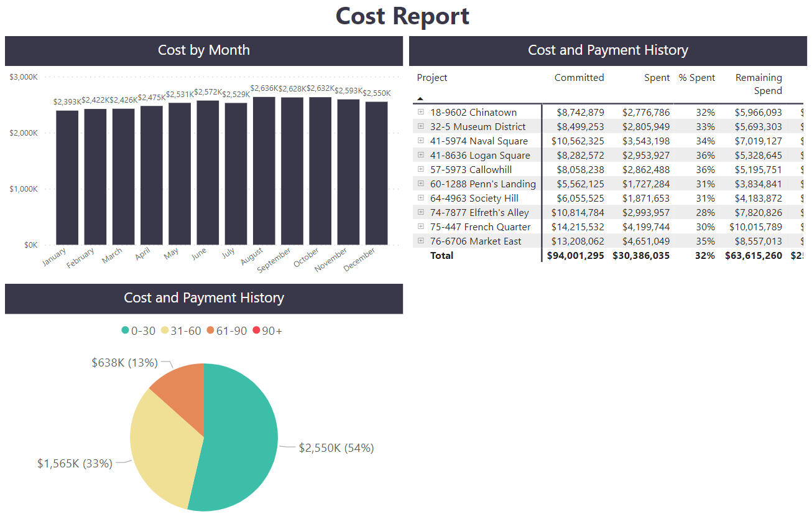
Task: Expand the 41-5974 Naval Square row
Action: (421, 141)
